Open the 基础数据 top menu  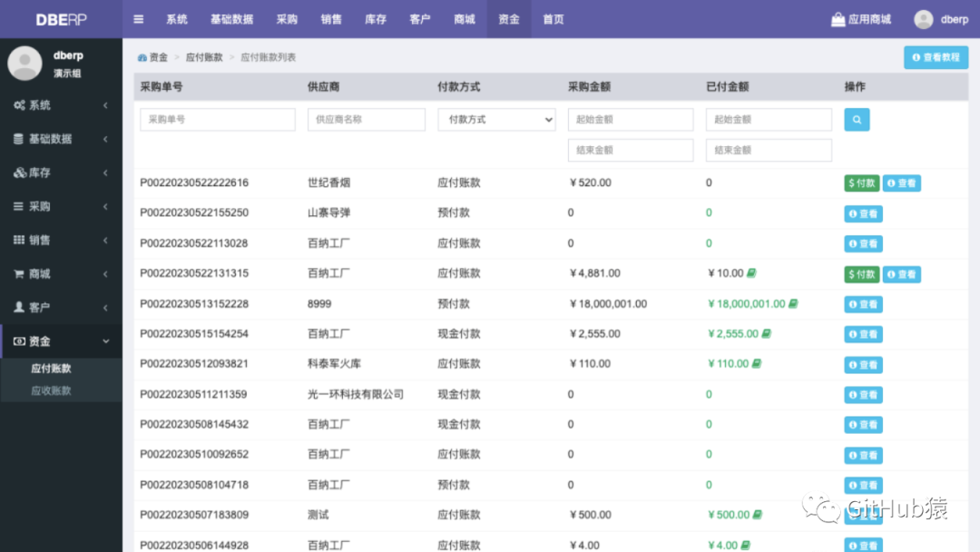232,19
